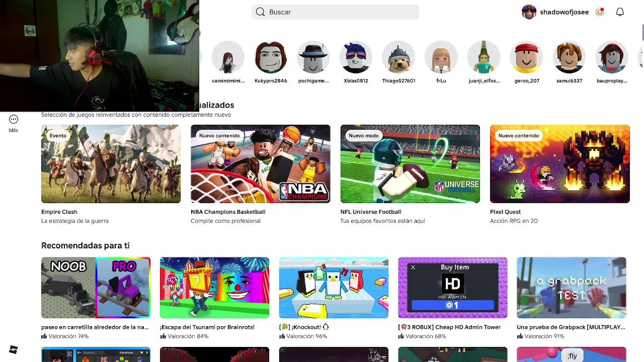
Task: Open the NBA Champions Basketball thumbnail
Action: tap(261, 164)
